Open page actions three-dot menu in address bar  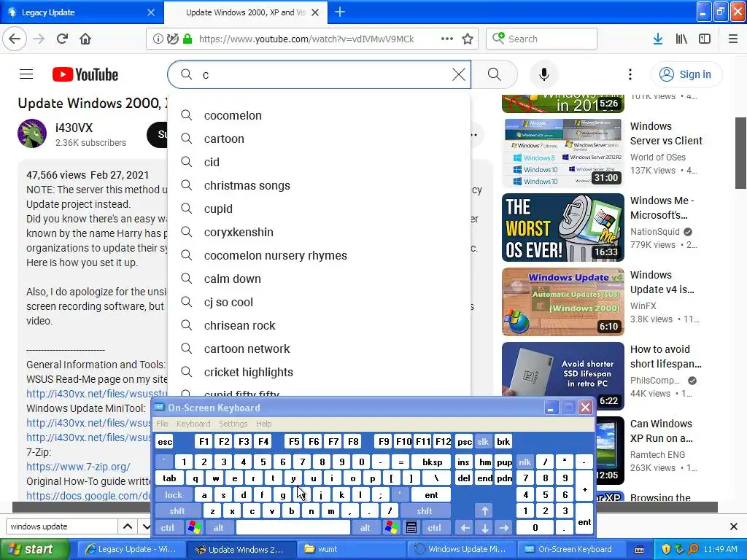pyautogui.click(x=447, y=39)
